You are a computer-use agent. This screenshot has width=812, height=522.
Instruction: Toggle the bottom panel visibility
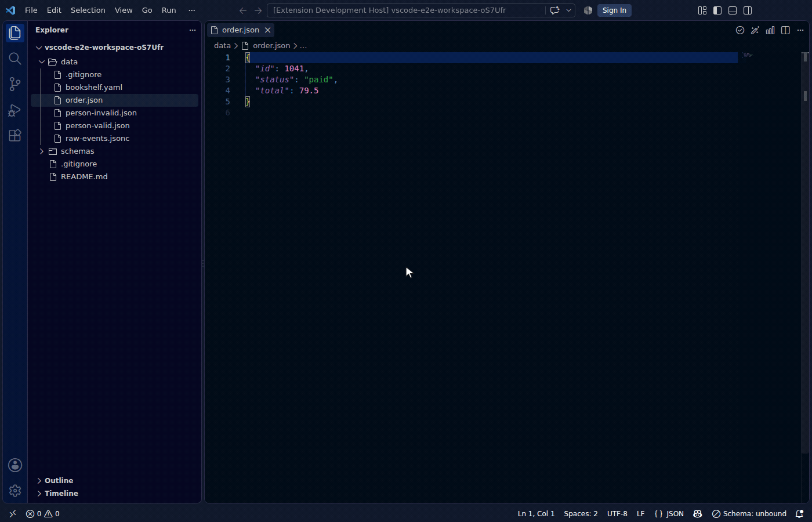pyautogui.click(x=733, y=10)
